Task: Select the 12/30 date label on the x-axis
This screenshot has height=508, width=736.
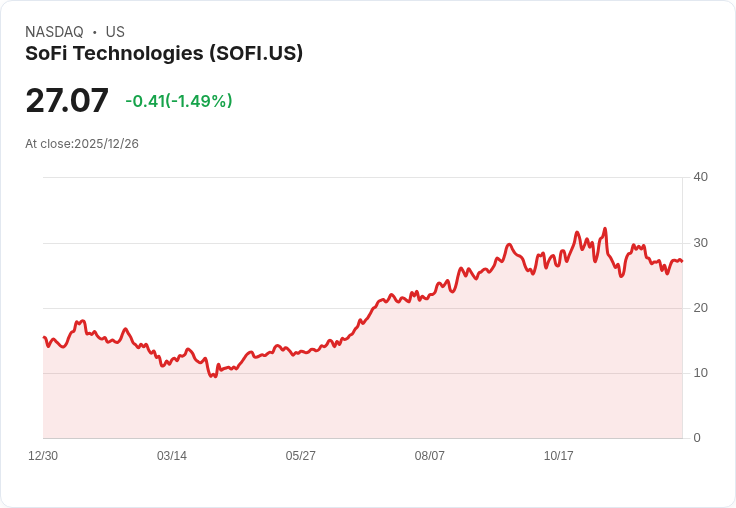Action: pyautogui.click(x=43, y=455)
